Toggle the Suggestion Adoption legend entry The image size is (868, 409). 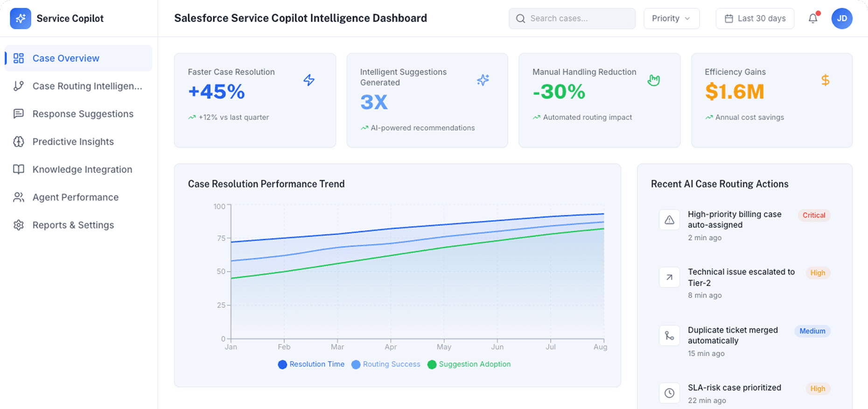tap(469, 364)
